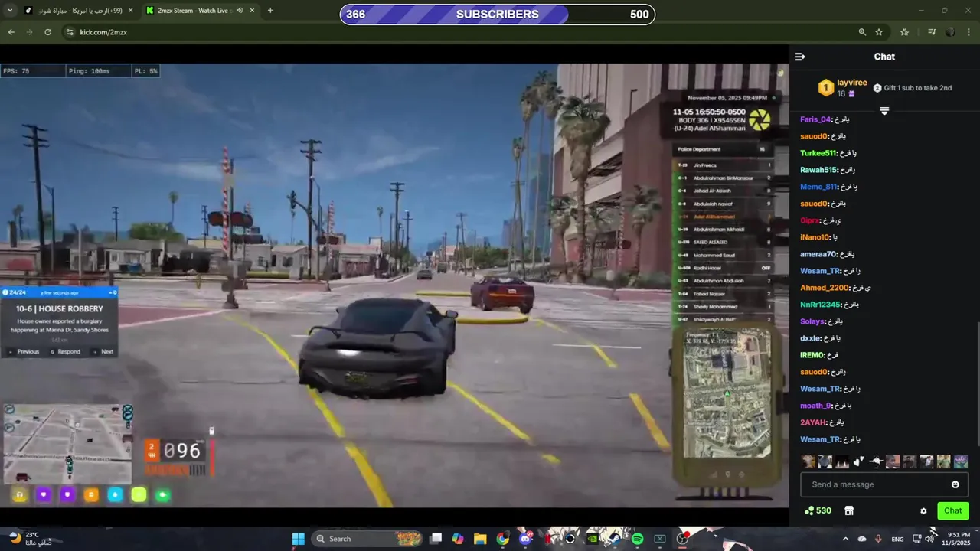Open Turkee511 username in chat
Screen dimensions: 980x551
818,153
